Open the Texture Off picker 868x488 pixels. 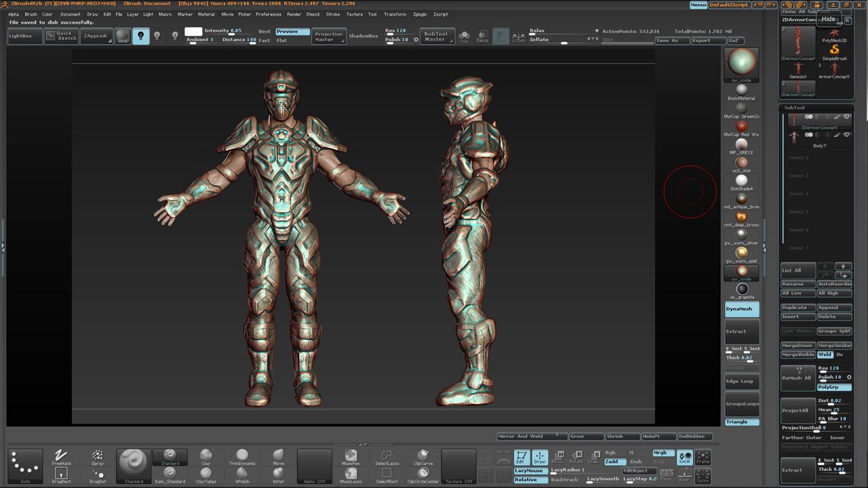click(459, 466)
